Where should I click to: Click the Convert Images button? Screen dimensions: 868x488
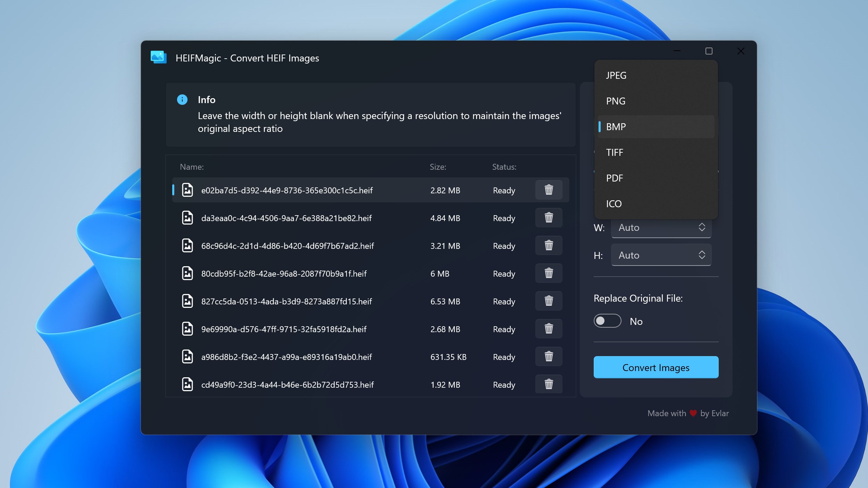pos(656,367)
